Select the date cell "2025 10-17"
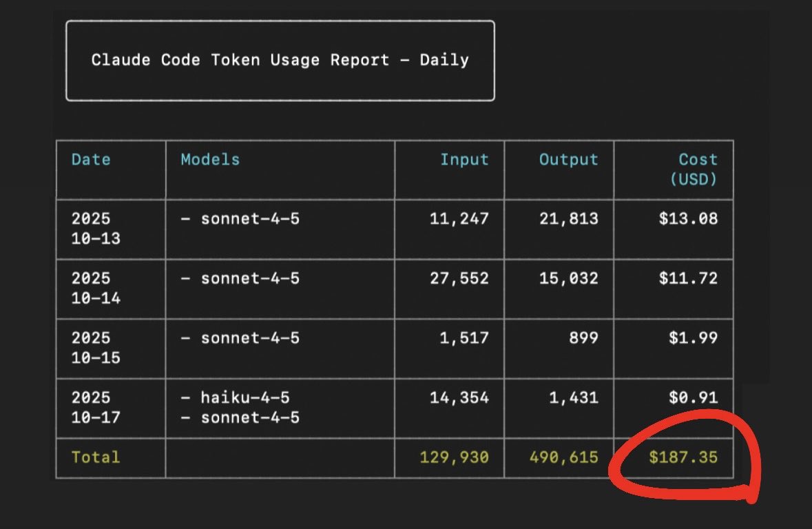812x529 pixels. 96,407
